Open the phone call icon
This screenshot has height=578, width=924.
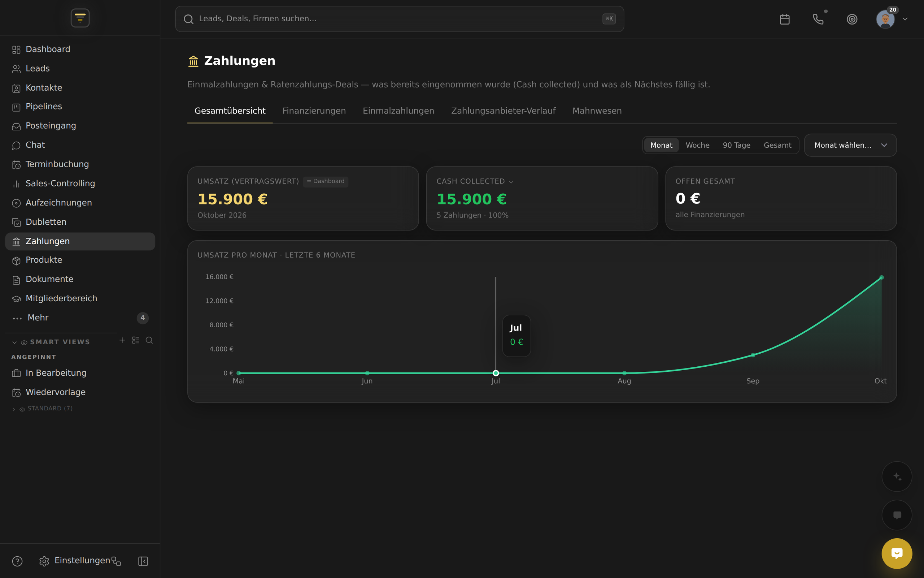tap(818, 19)
